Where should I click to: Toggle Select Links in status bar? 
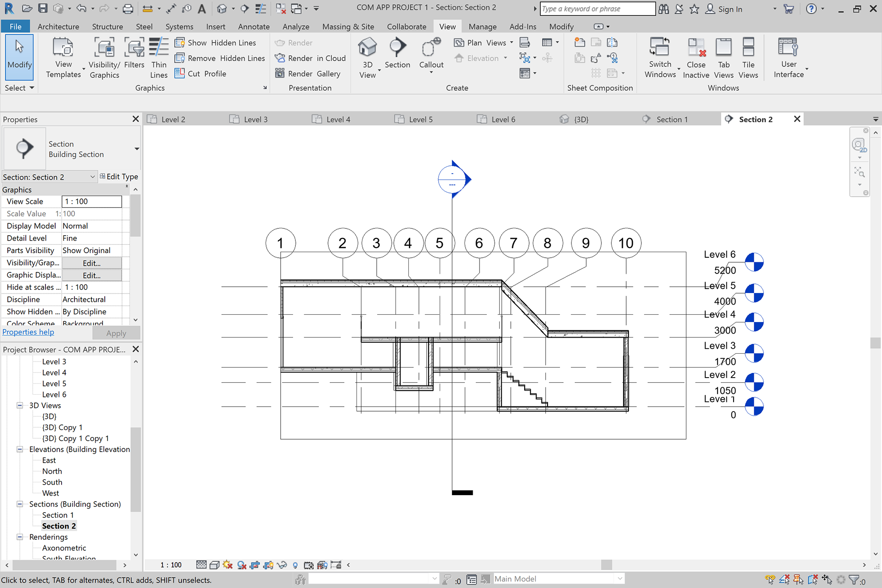pyautogui.click(x=770, y=580)
